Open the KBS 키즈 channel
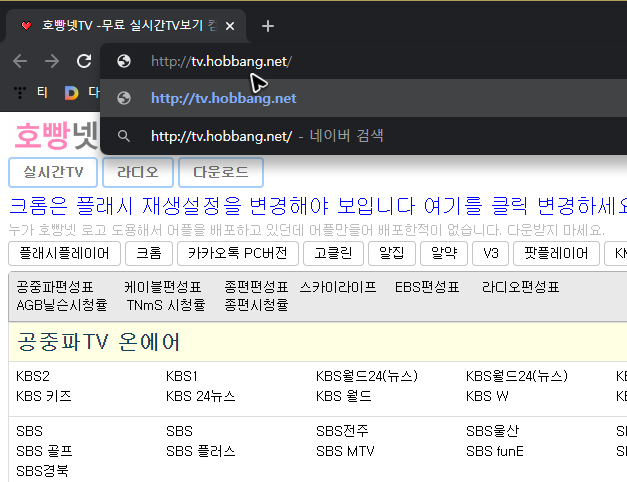This screenshot has width=627, height=482. 44,396
